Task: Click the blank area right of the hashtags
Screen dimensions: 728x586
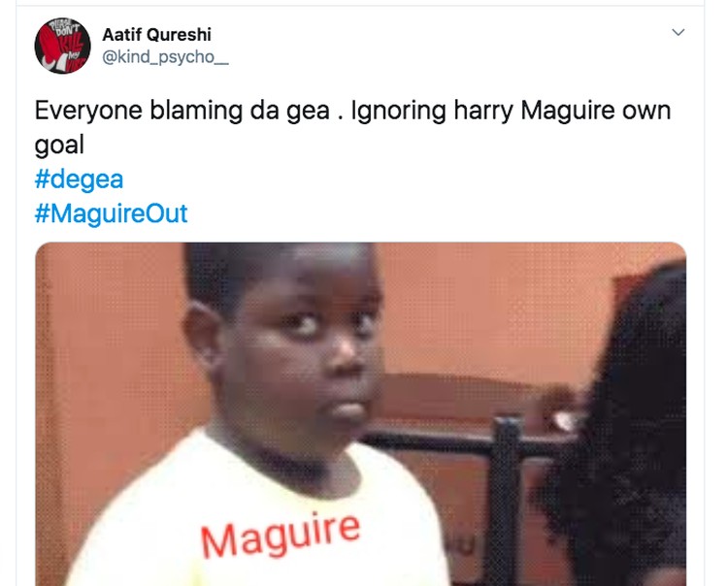Action: coord(437,197)
